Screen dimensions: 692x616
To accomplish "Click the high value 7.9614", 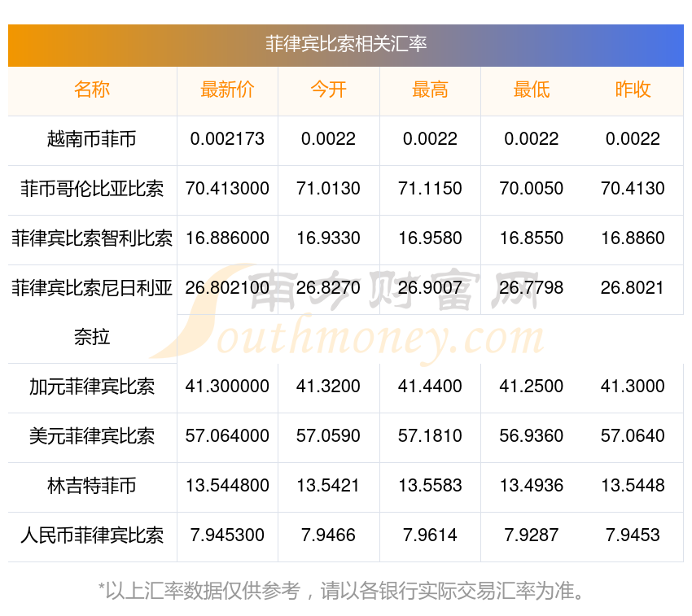I will click(430, 535).
